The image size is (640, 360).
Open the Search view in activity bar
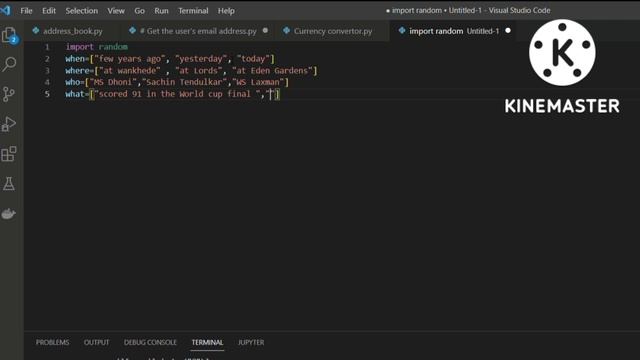pos(9,64)
